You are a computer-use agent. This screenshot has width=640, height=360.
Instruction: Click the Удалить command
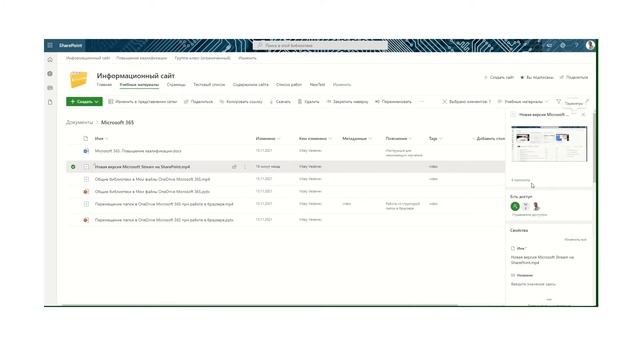[308, 102]
